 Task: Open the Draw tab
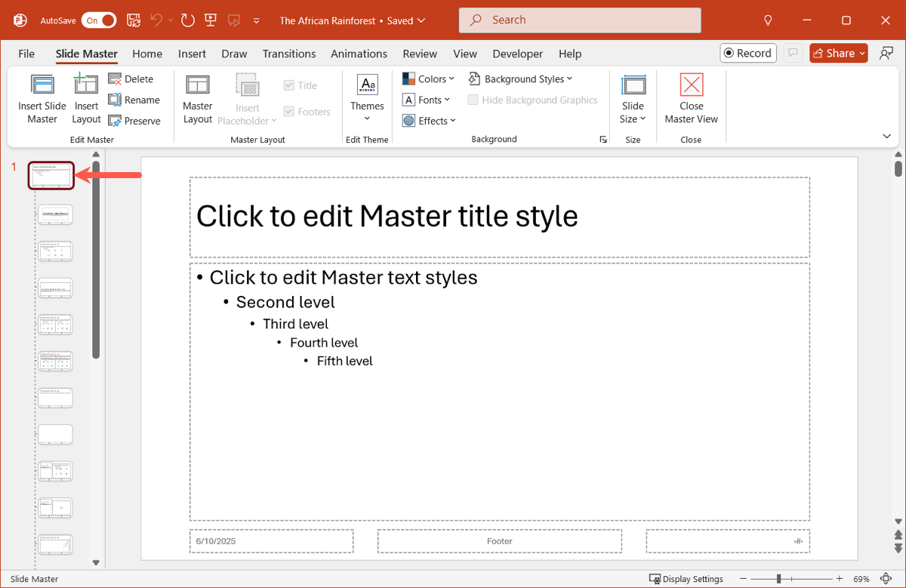coord(234,54)
